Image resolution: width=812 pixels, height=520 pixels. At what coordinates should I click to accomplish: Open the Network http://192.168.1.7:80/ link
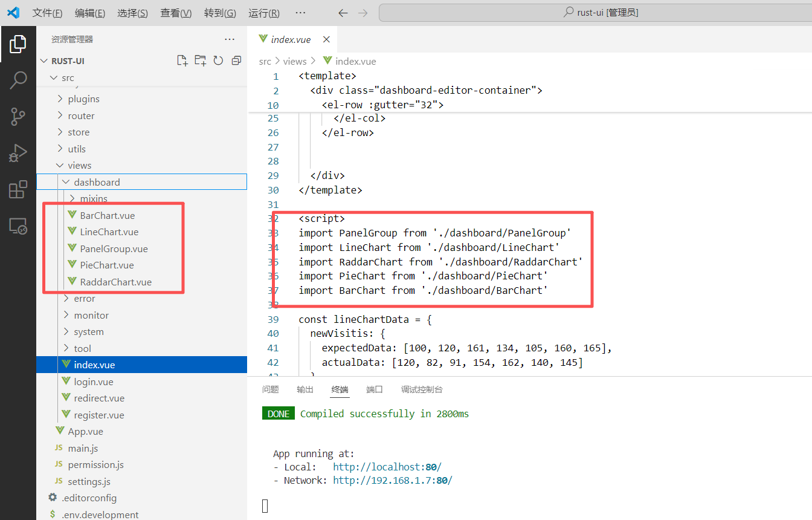[392, 480]
